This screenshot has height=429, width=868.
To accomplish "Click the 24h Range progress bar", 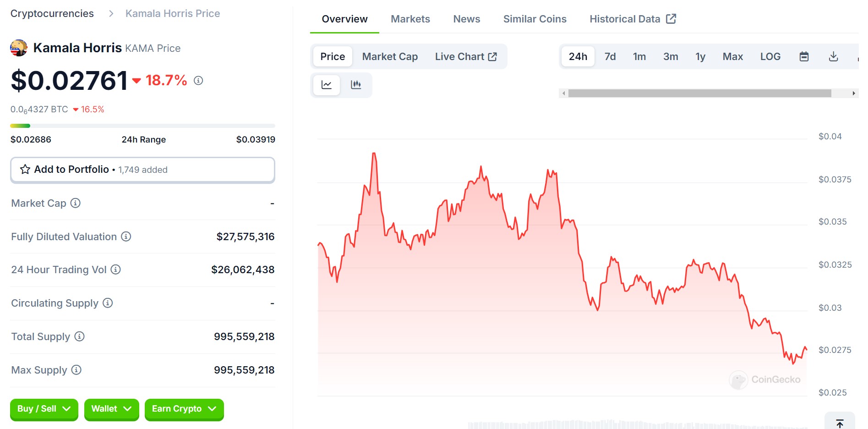I will 142,126.
